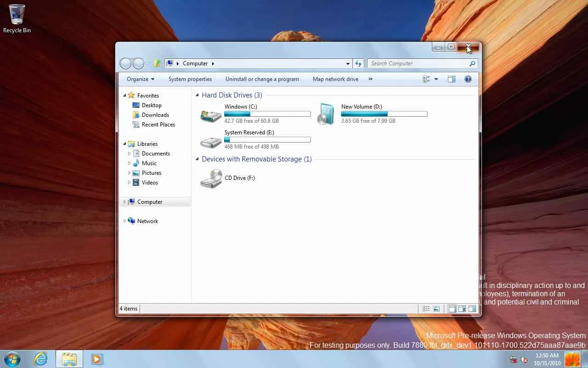Show additional toolbar commands via chevron
This screenshot has width=588, height=368.
[x=370, y=79]
